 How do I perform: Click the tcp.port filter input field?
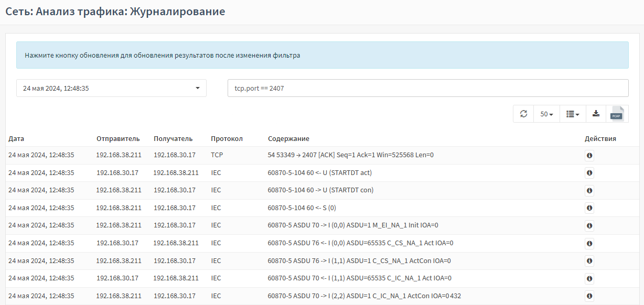click(x=427, y=89)
